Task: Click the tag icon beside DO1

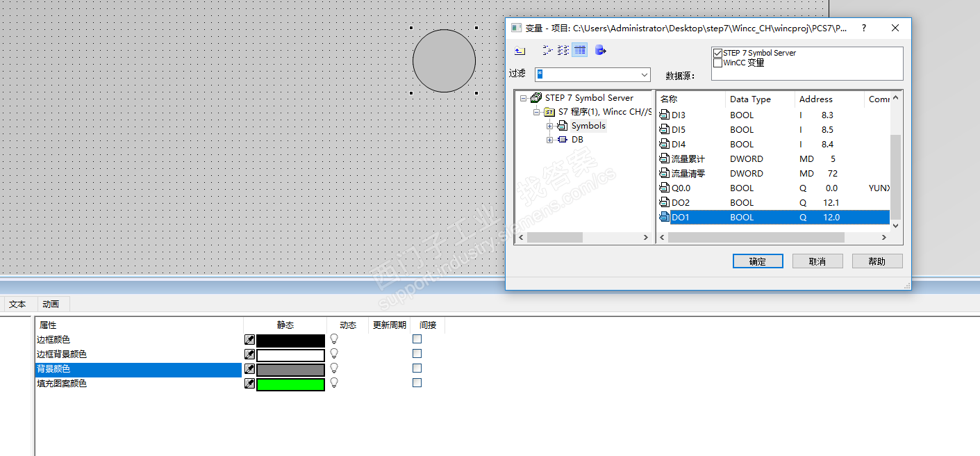Action: coord(664,218)
